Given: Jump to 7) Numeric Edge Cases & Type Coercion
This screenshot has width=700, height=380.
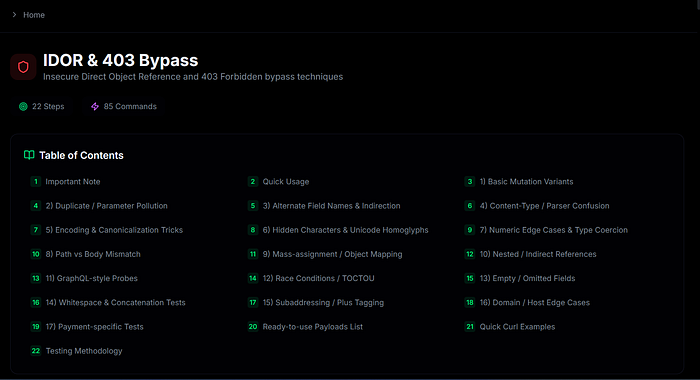Looking at the screenshot, I should coord(554,230).
